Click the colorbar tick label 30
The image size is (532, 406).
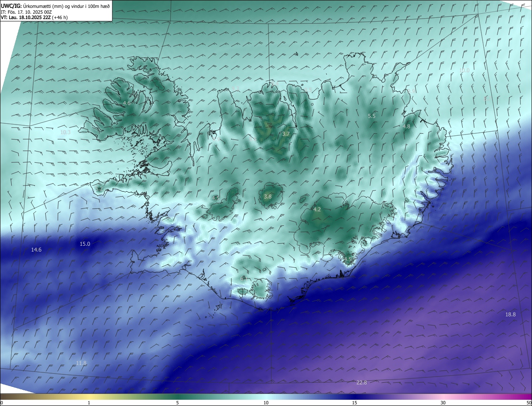pos(443,403)
